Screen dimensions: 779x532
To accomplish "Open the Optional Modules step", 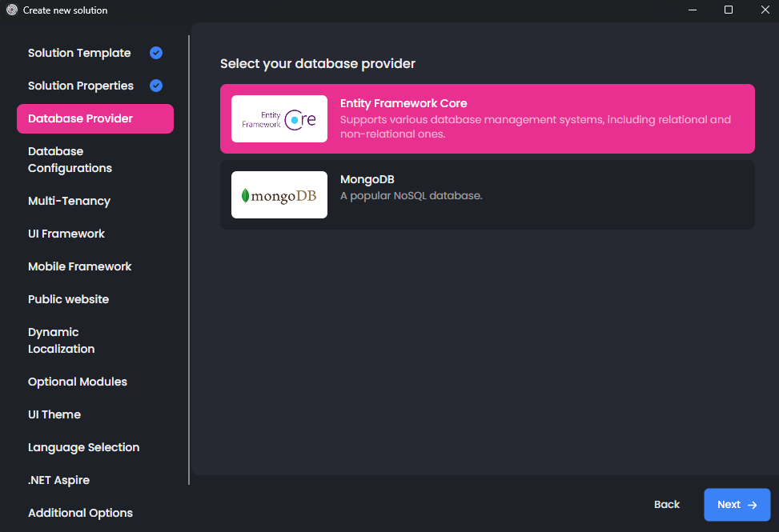I will click(78, 382).
